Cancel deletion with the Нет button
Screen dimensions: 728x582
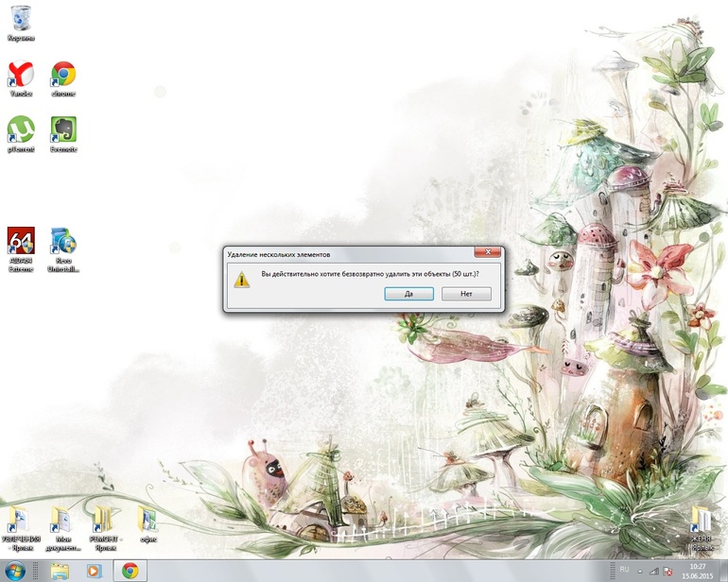coord(466,294)
